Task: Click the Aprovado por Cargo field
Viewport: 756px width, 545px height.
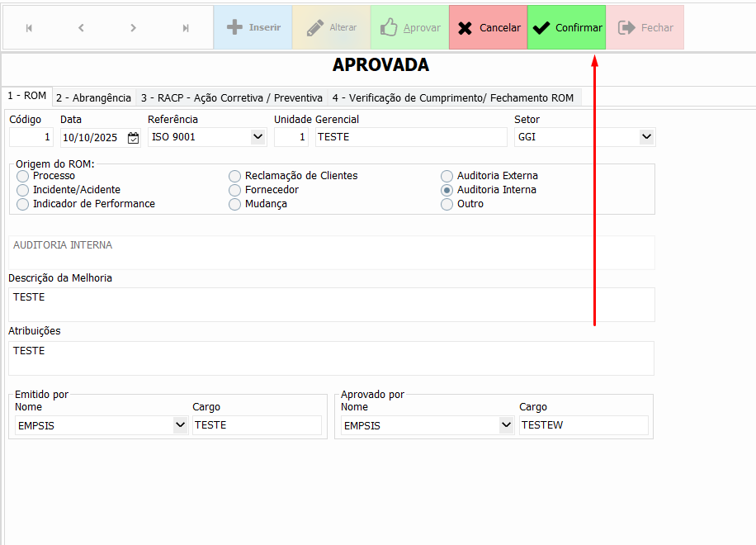Action: tap(583, 425)
